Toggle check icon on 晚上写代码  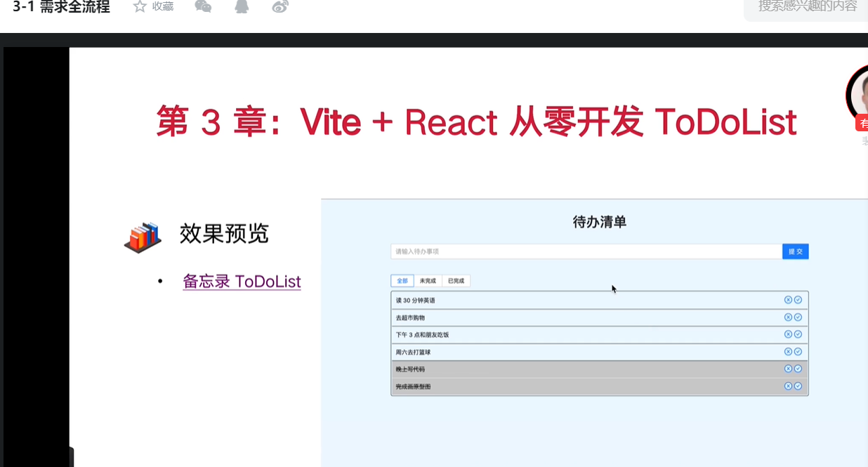coord(798,369)
